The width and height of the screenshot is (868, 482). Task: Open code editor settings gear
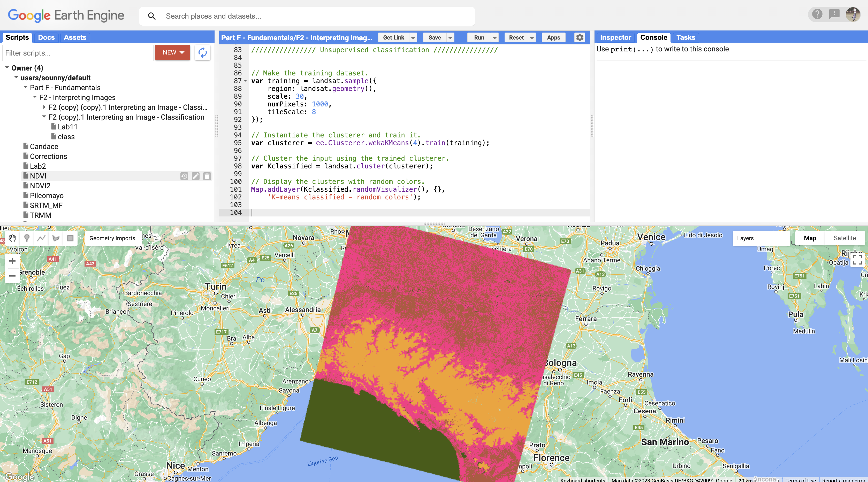click(x=580, y=37)
